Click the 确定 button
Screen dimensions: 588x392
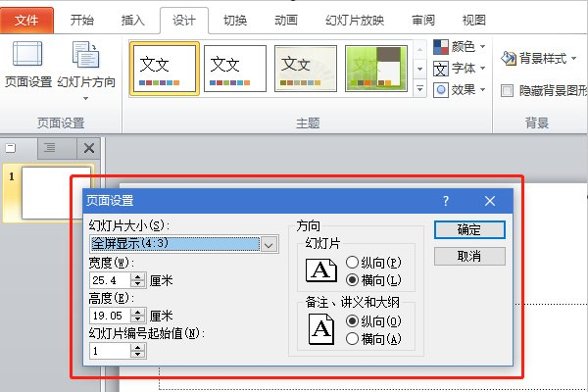tap(469, 229)
